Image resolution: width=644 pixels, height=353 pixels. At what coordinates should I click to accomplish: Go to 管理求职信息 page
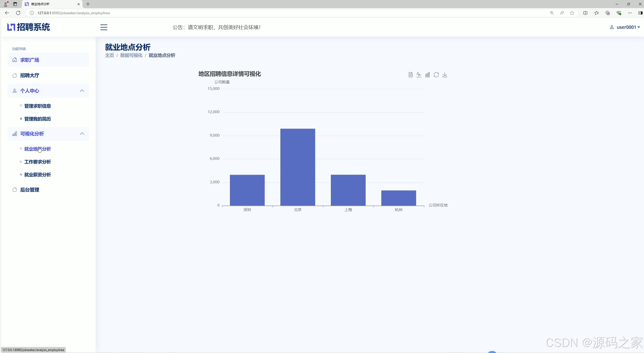(37, 106)
